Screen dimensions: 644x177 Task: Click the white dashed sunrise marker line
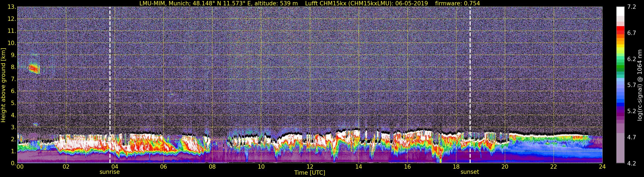coord(110,85)
